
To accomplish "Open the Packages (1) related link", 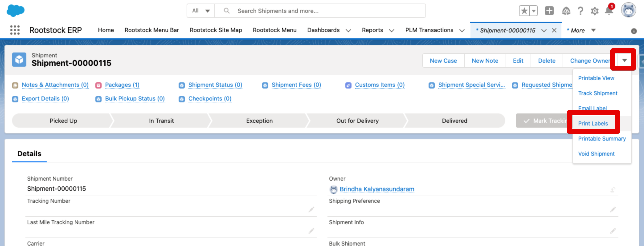I will [122, 85].
